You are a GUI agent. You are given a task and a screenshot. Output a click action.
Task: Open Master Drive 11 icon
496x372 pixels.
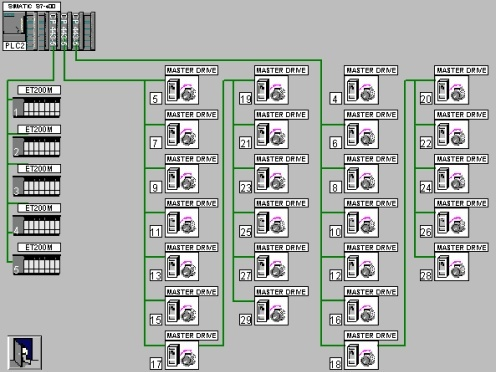point(182,223)
